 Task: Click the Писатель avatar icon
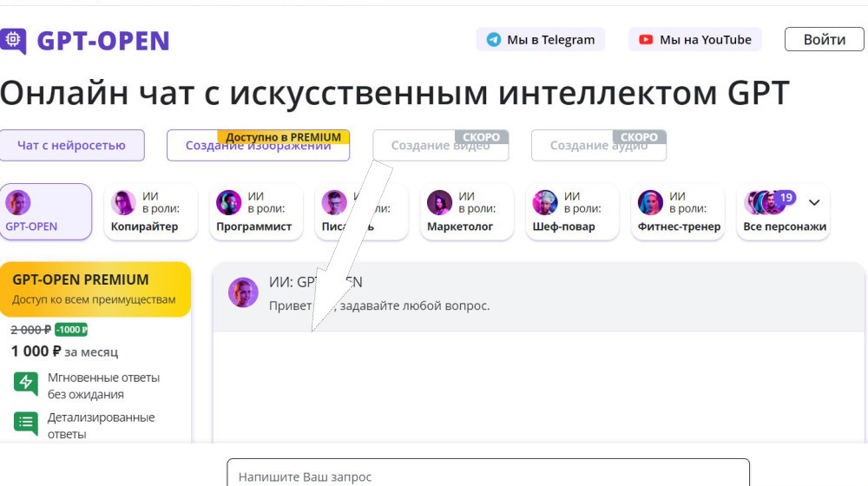334,202
